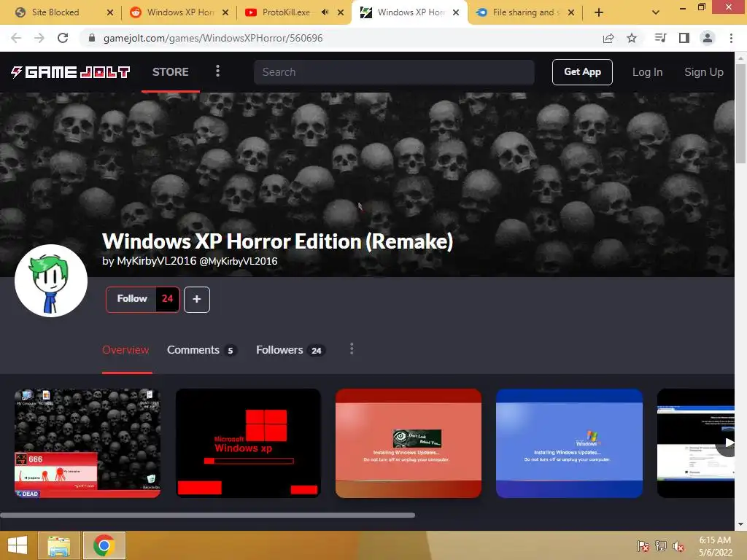Screen dimensions: 747x560
Task: Click the browser forward arrow
Action: (x=39, y=38)
